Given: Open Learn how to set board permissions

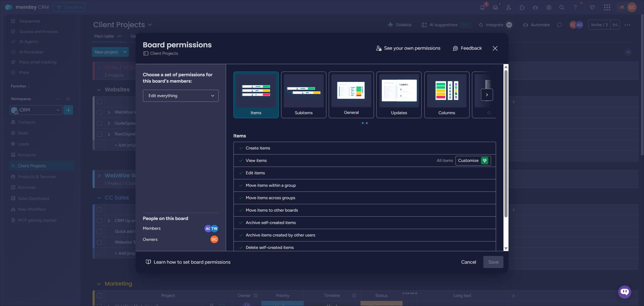Looking at the screenshot, I should (x=192, y=262).
